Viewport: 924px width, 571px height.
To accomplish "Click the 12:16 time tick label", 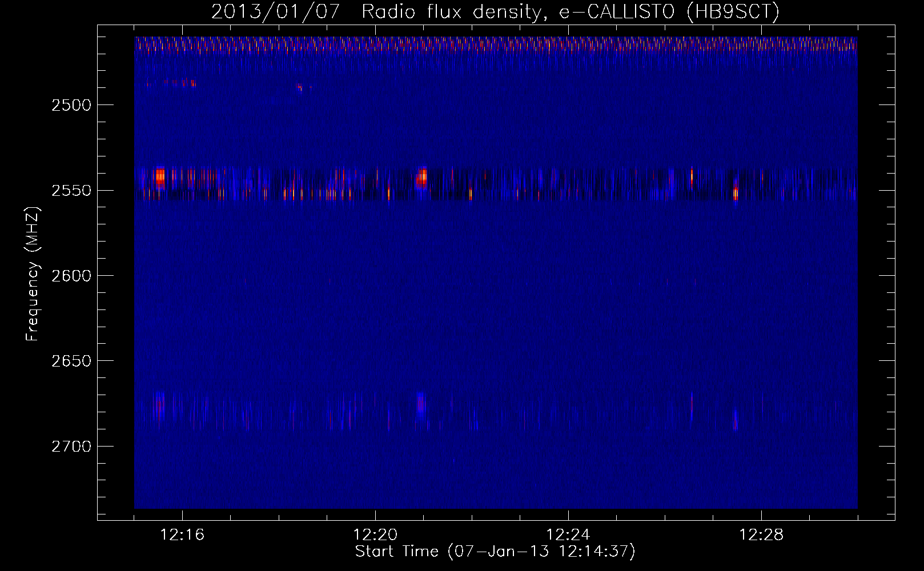I will [x=183, y=535].
